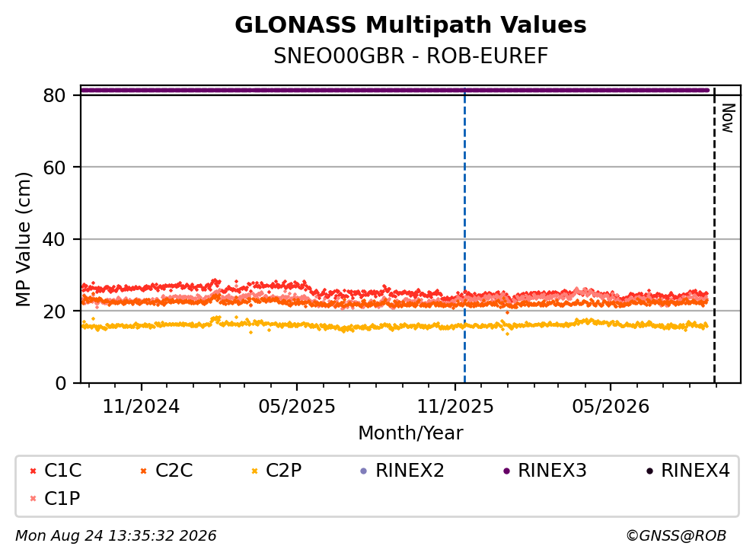Click the MP Value (cm) axis label
Image resolution: width=756 pixels, height=559 pixels.
(x=23, y=239)
